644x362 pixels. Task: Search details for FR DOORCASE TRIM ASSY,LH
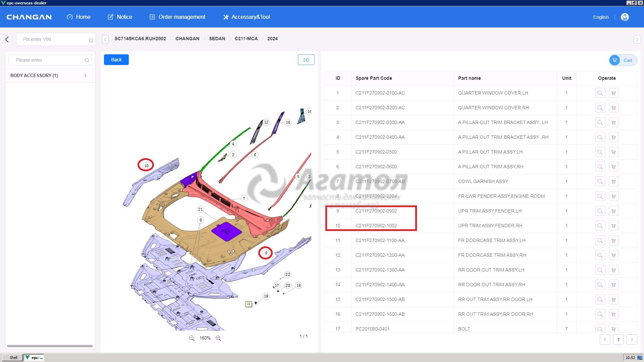tap(600, 240)
